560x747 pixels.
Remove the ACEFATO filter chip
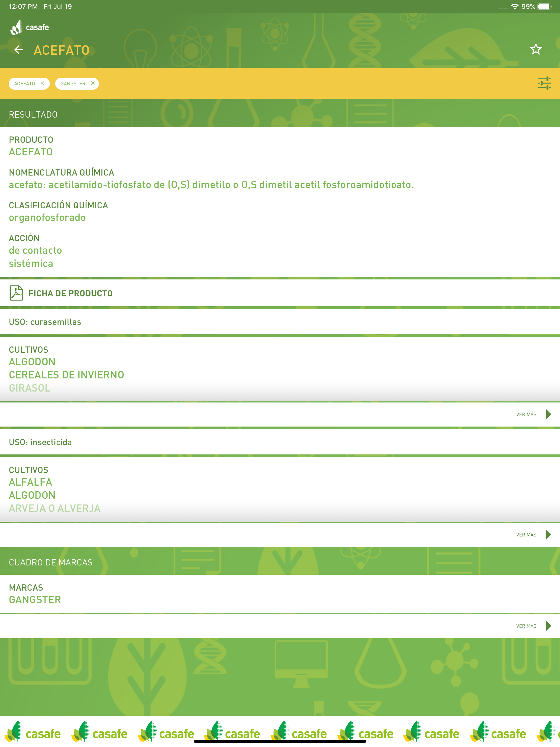[x=42, y=83]
